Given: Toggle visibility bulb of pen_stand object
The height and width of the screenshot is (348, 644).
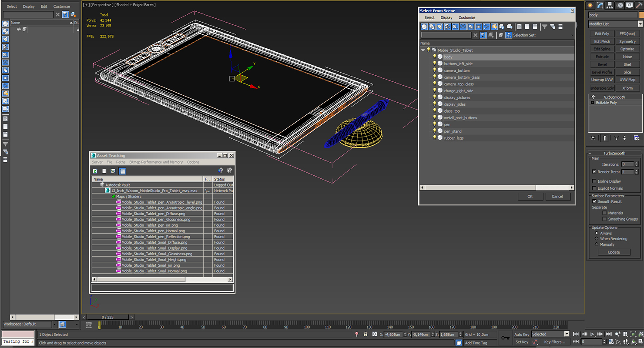Looking at the screenshot, I should point(434,131).
